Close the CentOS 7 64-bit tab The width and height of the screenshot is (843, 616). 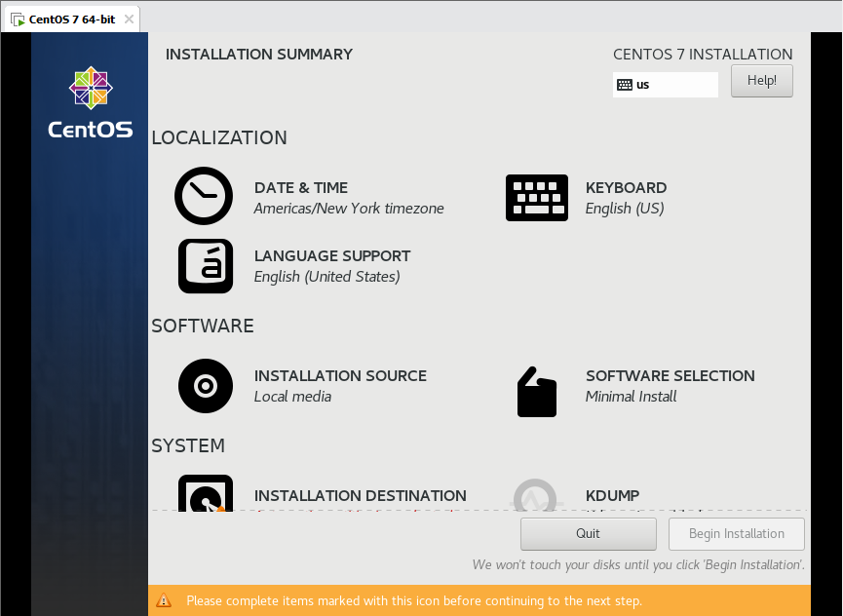tap(129, 19)
